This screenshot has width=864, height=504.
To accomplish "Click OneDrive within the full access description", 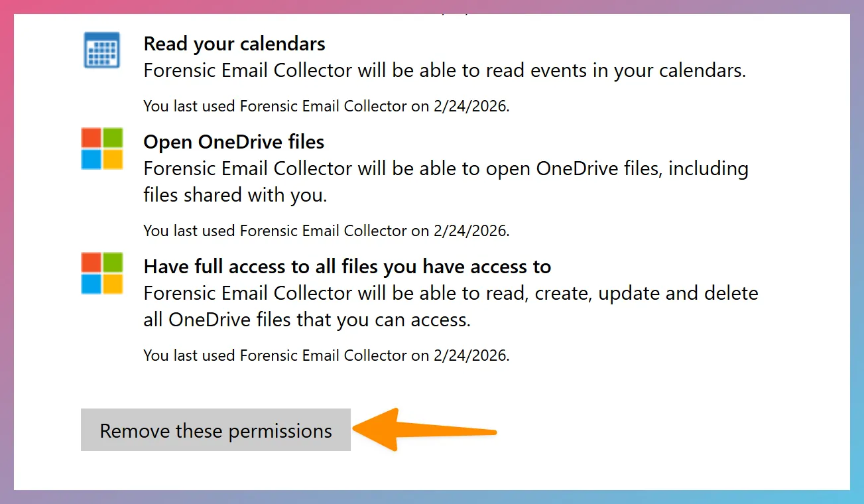I will coord(210,320).
